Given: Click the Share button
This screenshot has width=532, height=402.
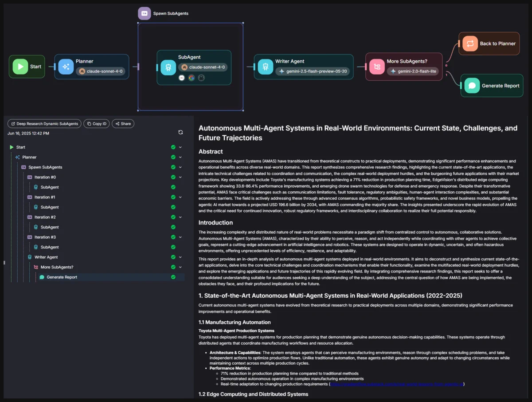Looking at the screenshot, I should pyautogui.click(x=123, y=124).
